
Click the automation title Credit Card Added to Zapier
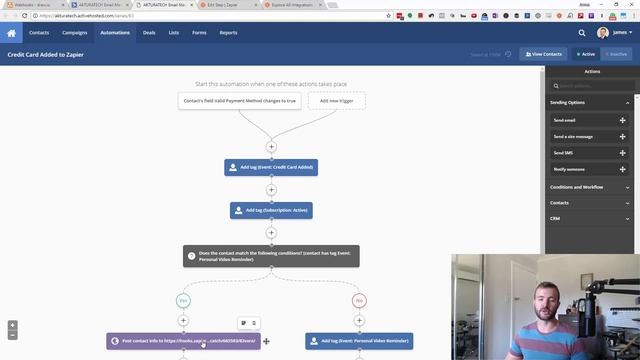45,54
